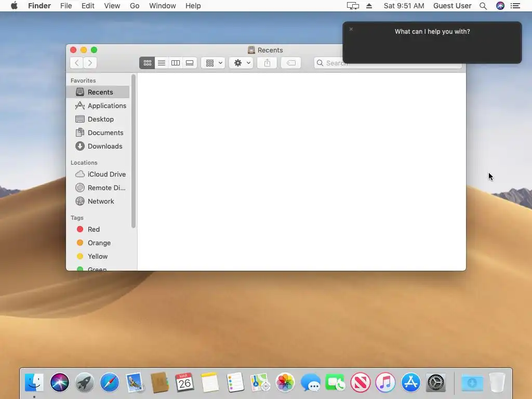Screen dimensions: 532x399
Task: Minimize the Recents window
Action: coord(84,50)
